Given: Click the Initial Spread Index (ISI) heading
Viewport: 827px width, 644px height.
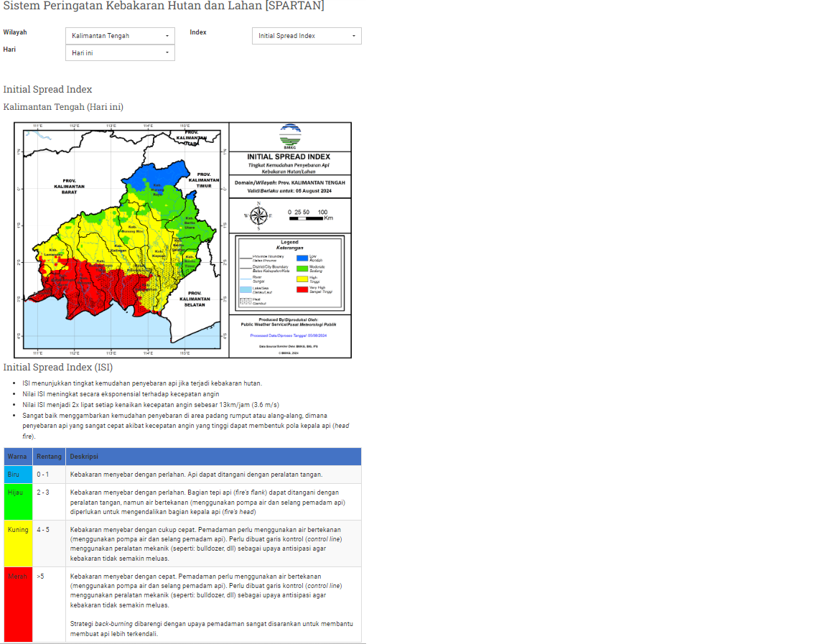Looking at the screenshot, I should [x=58, y=367].
